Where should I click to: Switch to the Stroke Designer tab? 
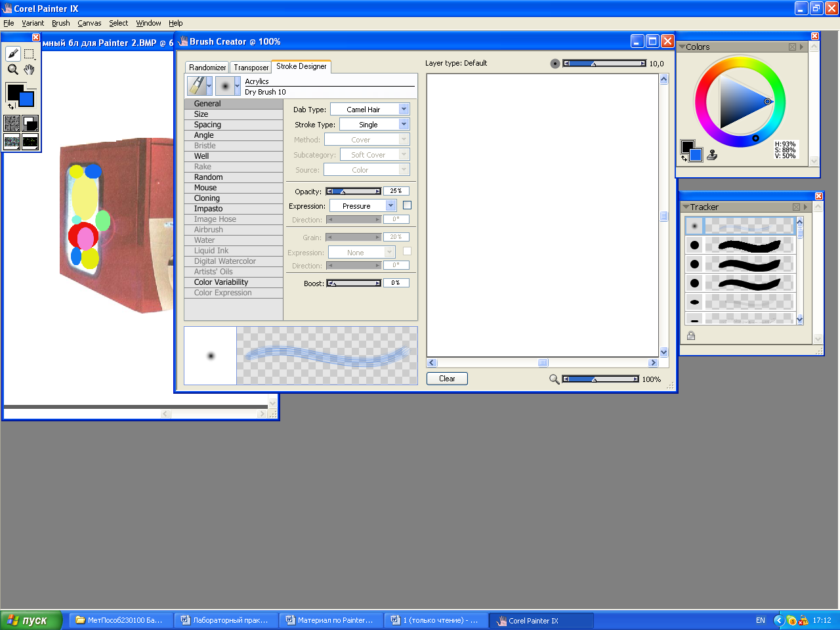click(x=301, y=66)
